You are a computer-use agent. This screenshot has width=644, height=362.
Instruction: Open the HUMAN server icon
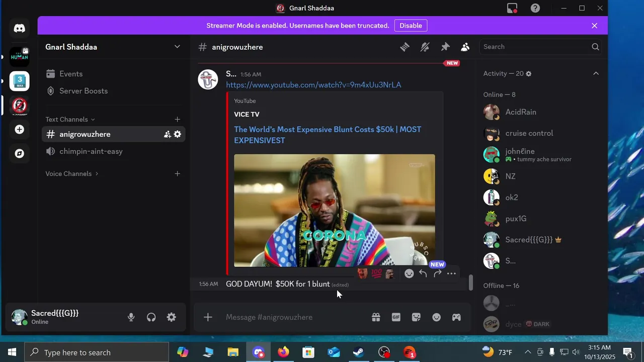coord(20,57)
